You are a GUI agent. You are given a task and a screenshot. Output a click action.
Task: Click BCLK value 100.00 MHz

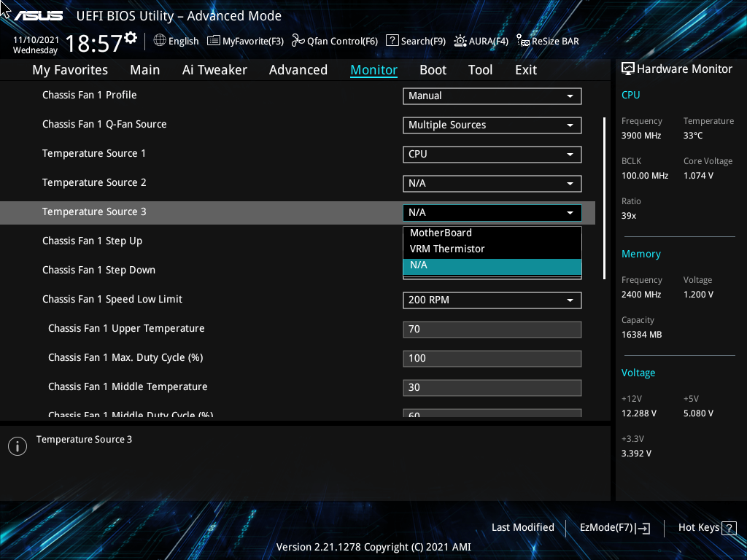(x=645, y=176)
